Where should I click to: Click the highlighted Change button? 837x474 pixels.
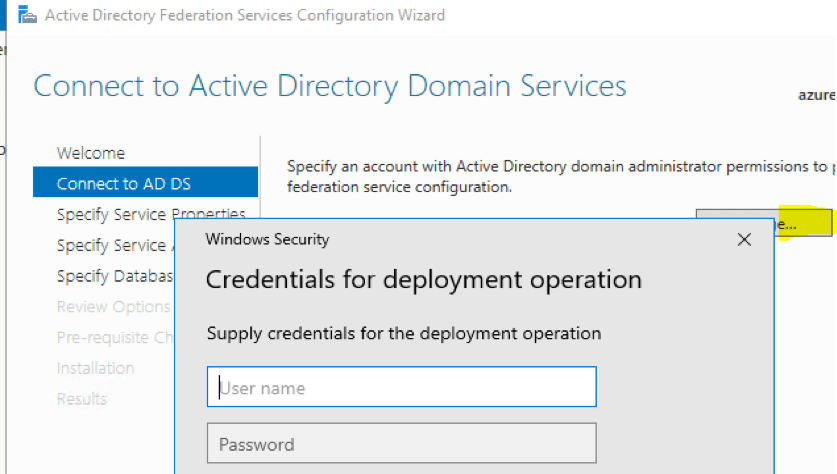click(x=802, y=223)
